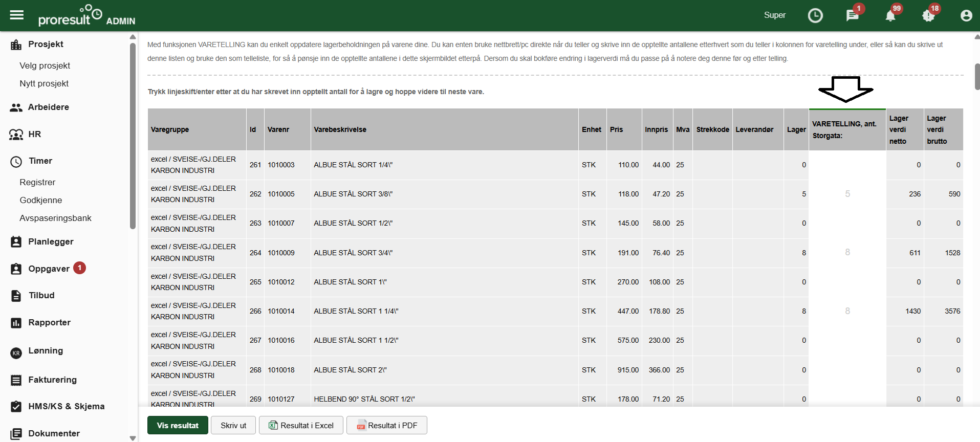
Task: Open the notifications bell icon
Action: pos(890,16)
